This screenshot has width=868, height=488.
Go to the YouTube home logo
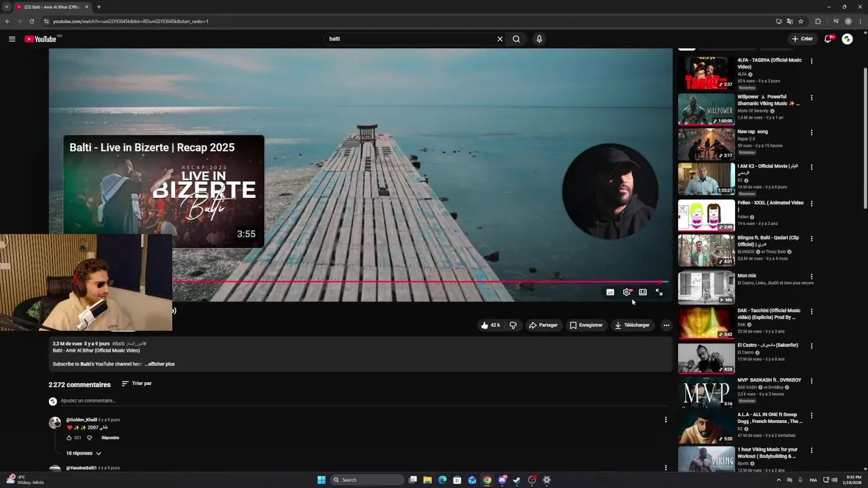point(41,39)
